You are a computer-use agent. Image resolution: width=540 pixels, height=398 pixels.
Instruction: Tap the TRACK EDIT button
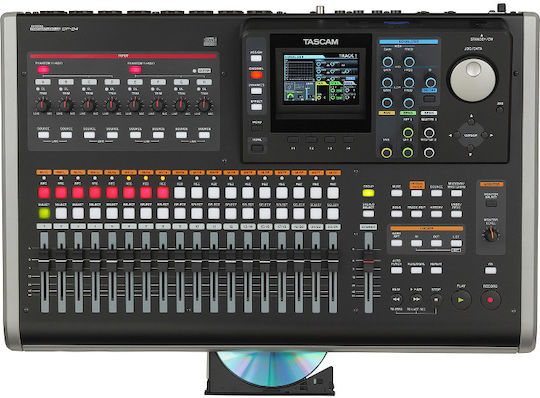point(416,214)
